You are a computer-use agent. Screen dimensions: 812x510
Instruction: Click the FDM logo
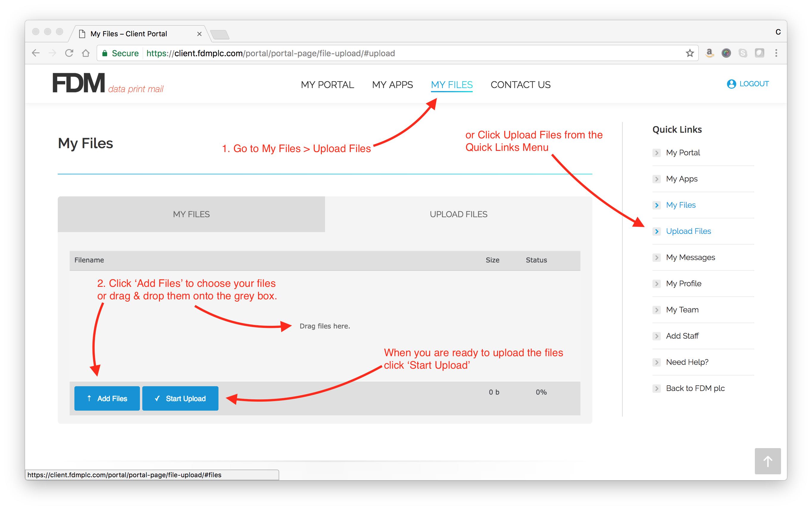(x=79, y=83)
